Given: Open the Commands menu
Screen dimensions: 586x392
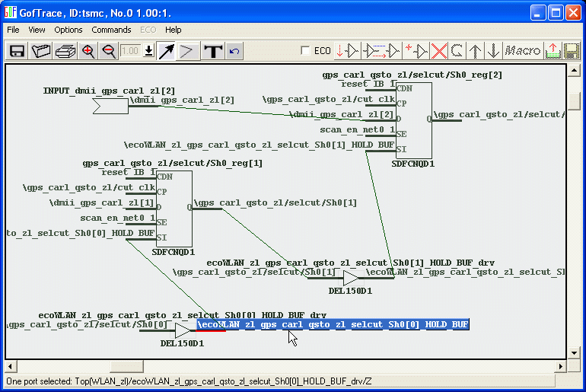Looking at the screenshot, I should pyautogui.click(x=111, y=30).
